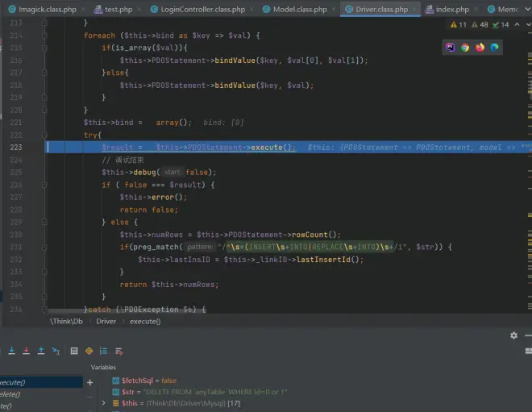Add a new watch with plus icon
Screen dimensions: 532x412
tap(89, 382)
